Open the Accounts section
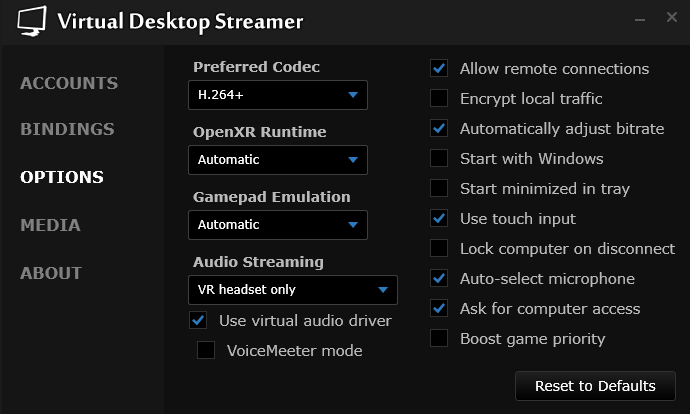The image size is (690, 414). point(69,83)
